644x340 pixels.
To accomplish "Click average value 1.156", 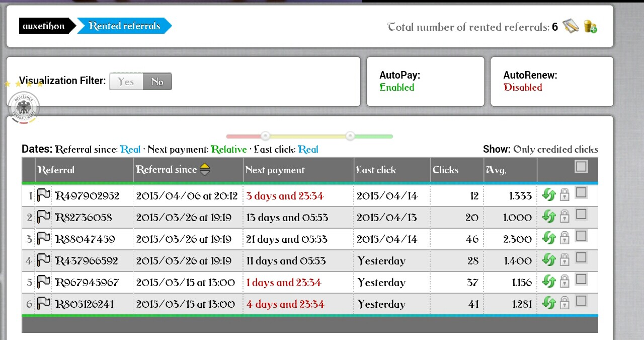I will coord(522,283).
